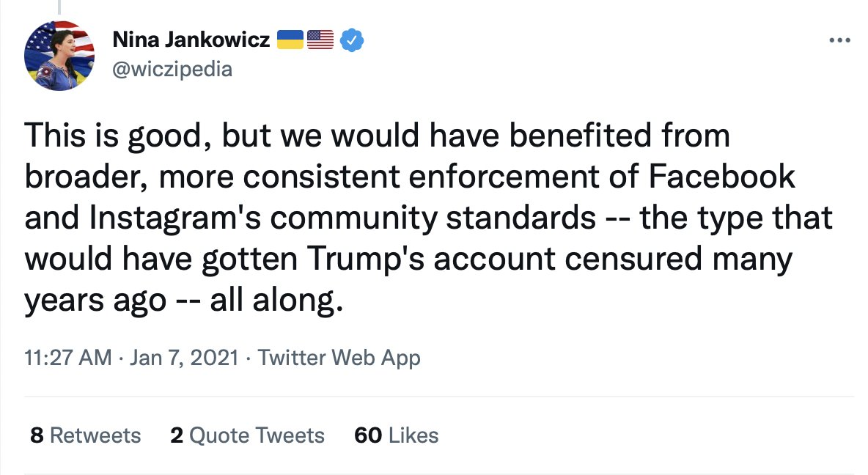
Task: Click the blue verified checkmark badge
Action: (x=351, y=40)
